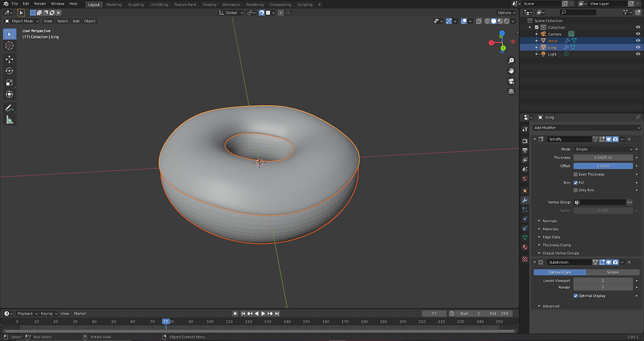Pick the Measure tool
Image resolution: width=644 pixels, height=341 pixels.
tap(9, 120)
